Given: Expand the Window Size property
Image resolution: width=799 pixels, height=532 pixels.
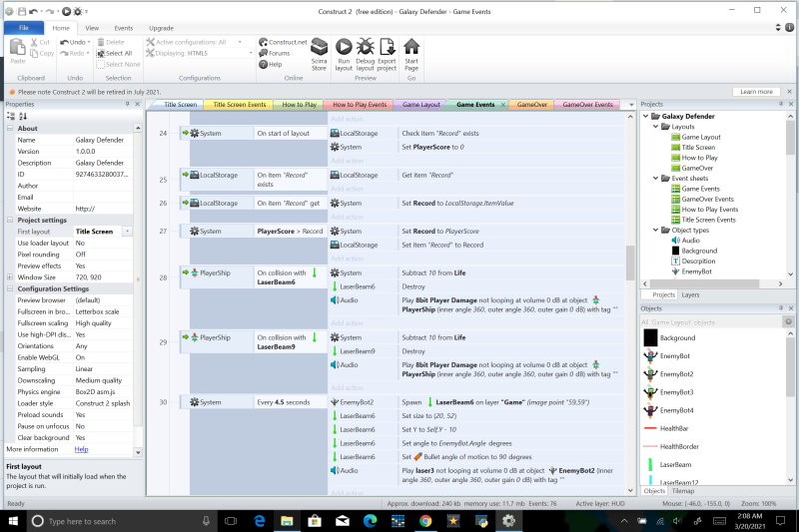Looking at the screenshot, I should [x=10, y=277].
